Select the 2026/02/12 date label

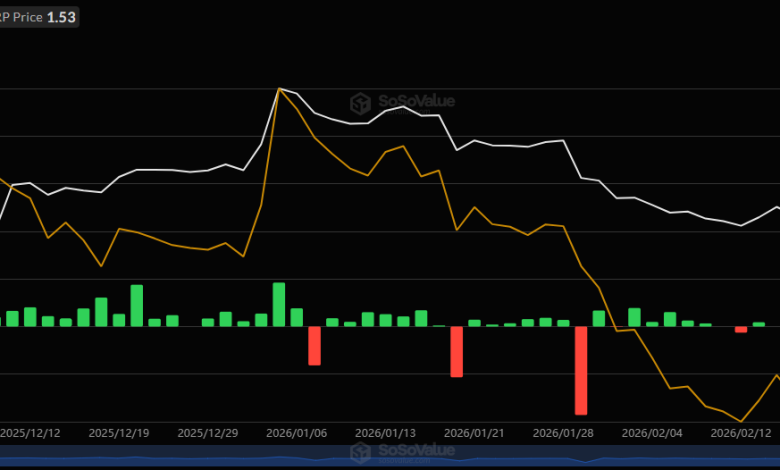(739, 434)
